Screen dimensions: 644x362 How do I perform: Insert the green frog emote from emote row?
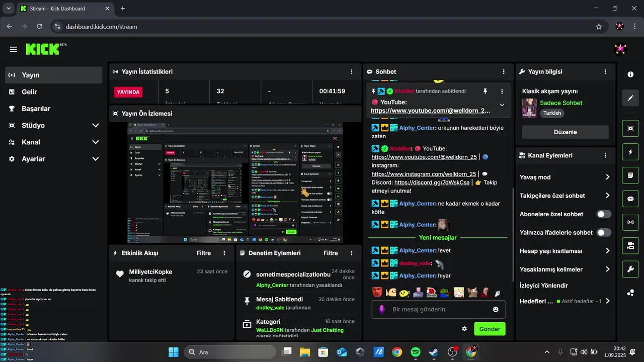(x=445, y=292)
